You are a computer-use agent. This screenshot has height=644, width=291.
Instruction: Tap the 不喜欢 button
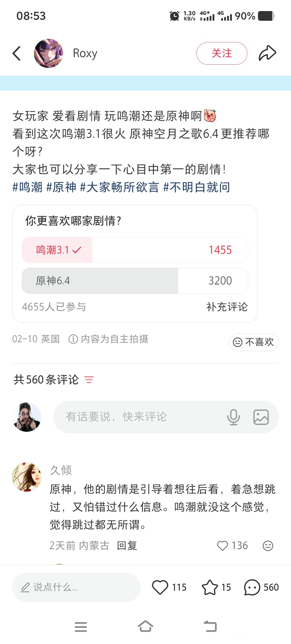(x=254, y=342)
